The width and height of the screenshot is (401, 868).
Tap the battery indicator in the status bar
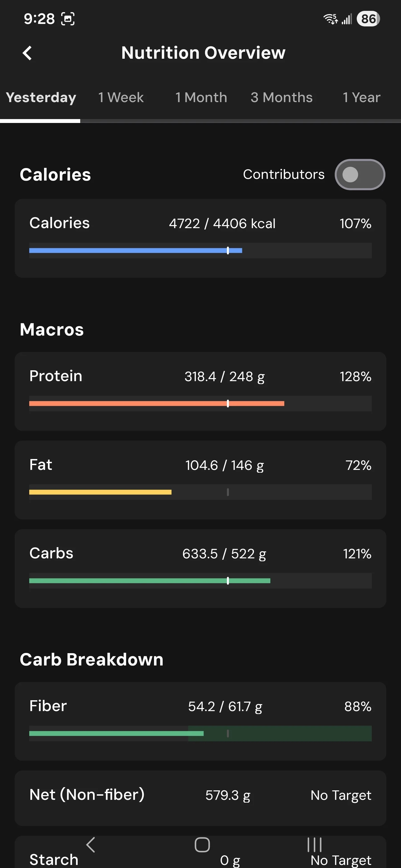(368, 19)
